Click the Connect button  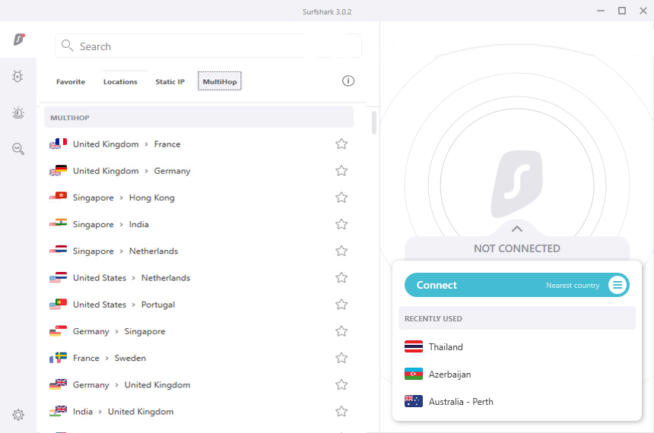click(517, 285)
